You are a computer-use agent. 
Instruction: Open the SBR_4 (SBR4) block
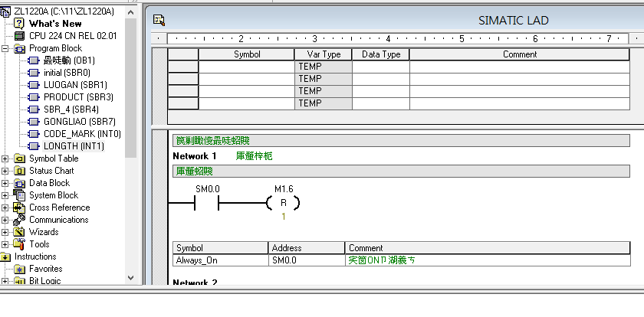coord(65,109)
